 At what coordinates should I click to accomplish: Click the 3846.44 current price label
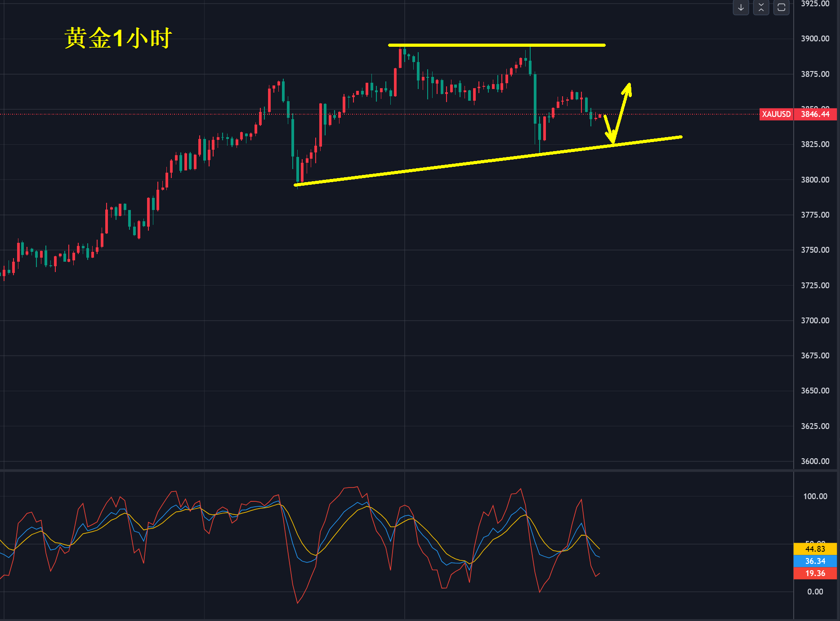[x=815, y=114]
